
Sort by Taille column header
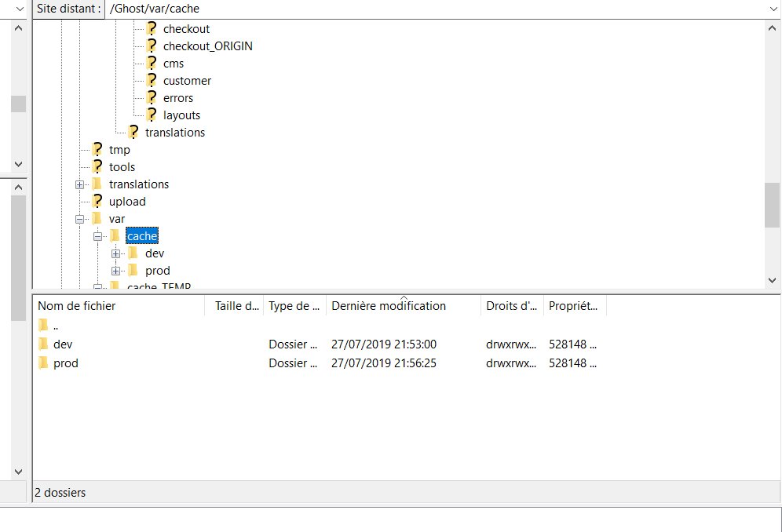(235, 306)
